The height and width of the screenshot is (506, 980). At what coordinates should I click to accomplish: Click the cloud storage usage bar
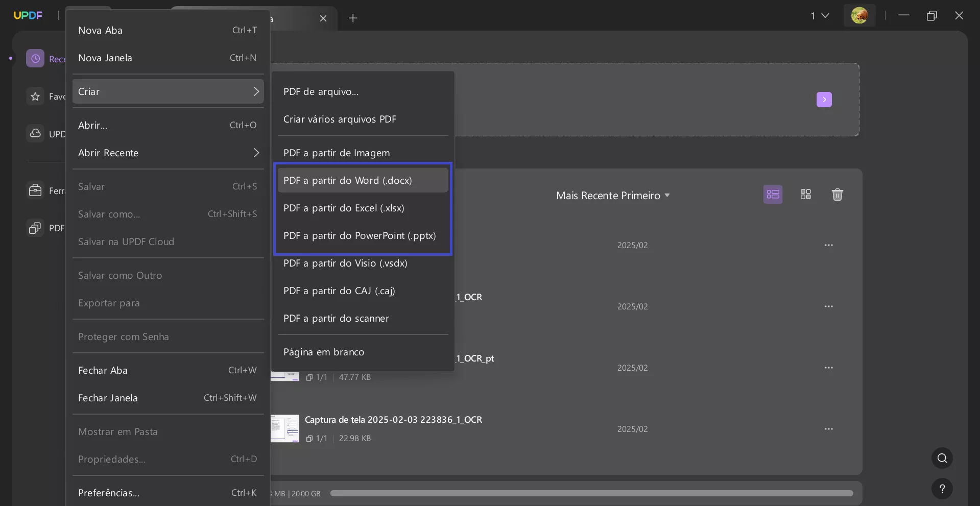[x=591, y=493]
